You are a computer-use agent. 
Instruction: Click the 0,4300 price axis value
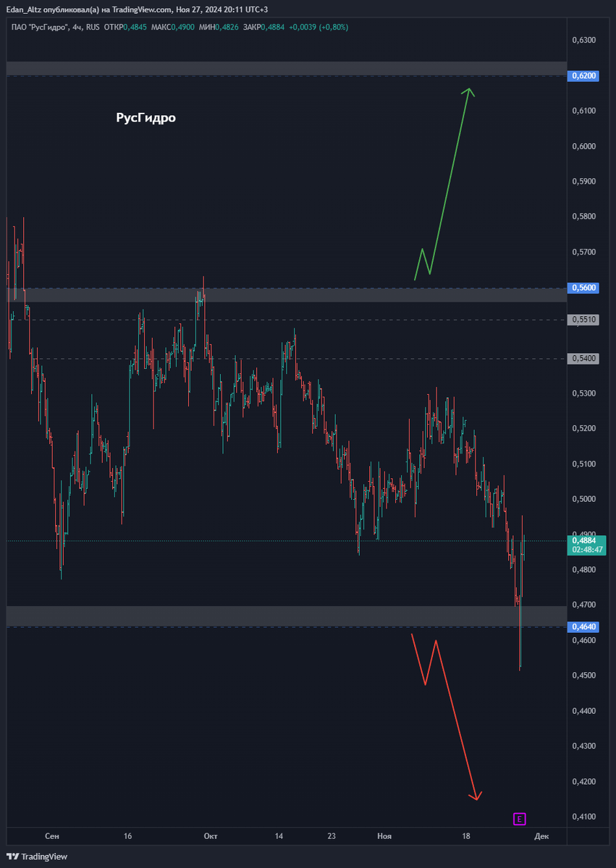click(x=583, y=746)
